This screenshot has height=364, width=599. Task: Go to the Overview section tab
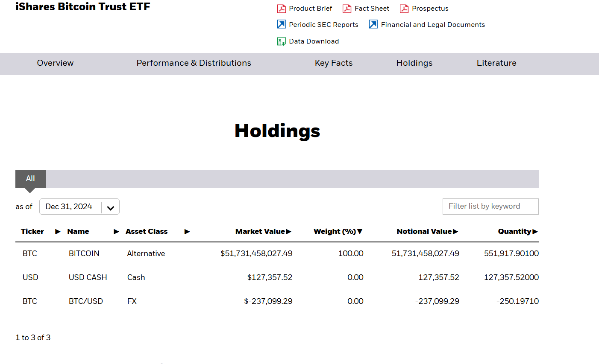pyautogui.click(x=55, y=63)
